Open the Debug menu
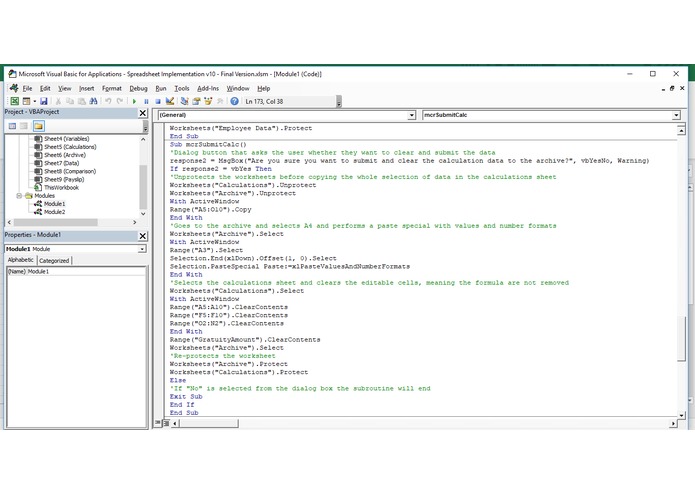This screenshot has width=695, height=494. point(138,89)
